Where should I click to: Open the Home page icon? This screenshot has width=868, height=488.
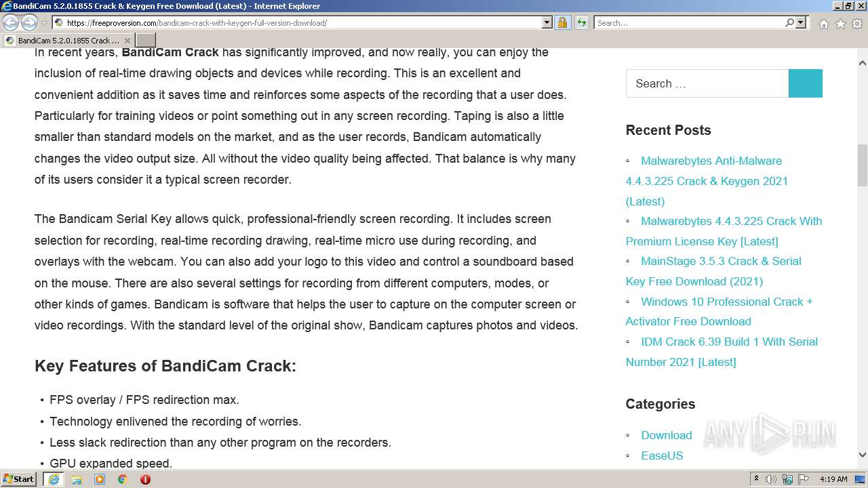[x=823, y=23]
